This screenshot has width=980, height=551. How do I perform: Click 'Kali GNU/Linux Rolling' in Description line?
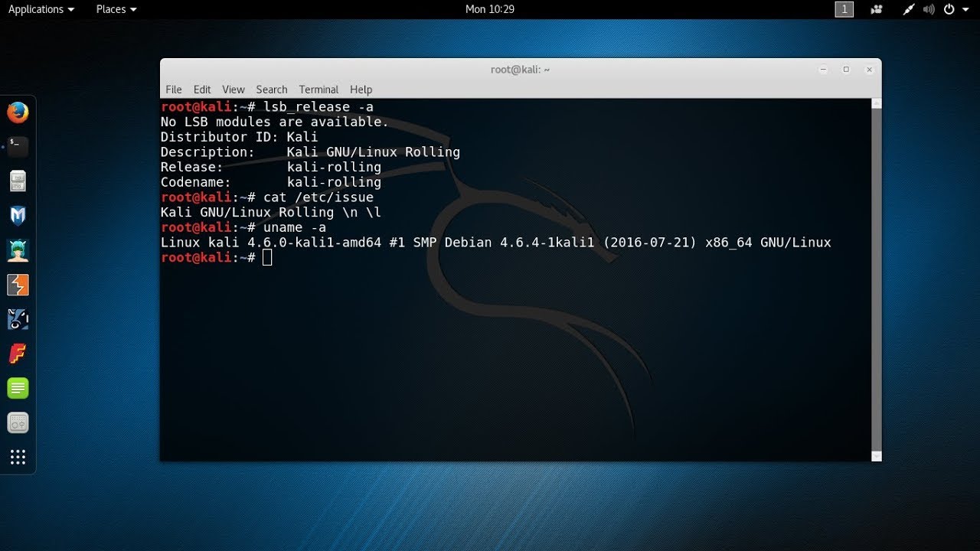[x=374, y=152]
